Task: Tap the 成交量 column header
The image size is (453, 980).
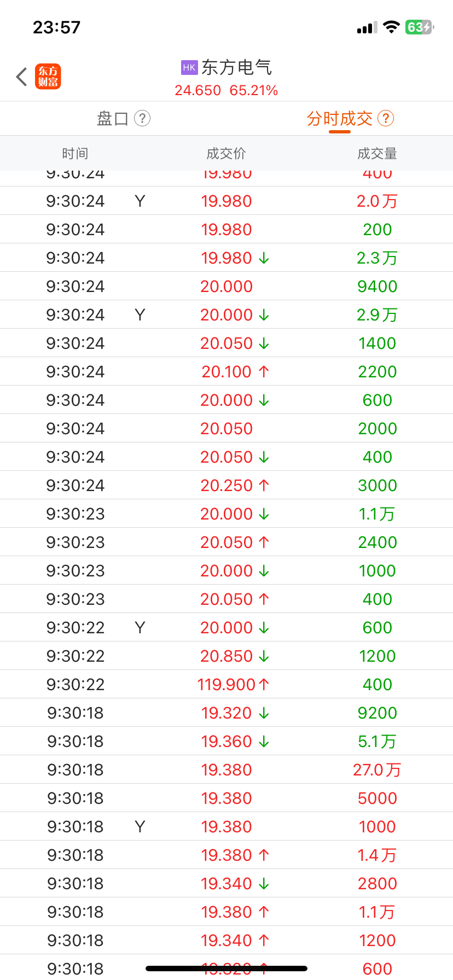Action: point(377,154)
